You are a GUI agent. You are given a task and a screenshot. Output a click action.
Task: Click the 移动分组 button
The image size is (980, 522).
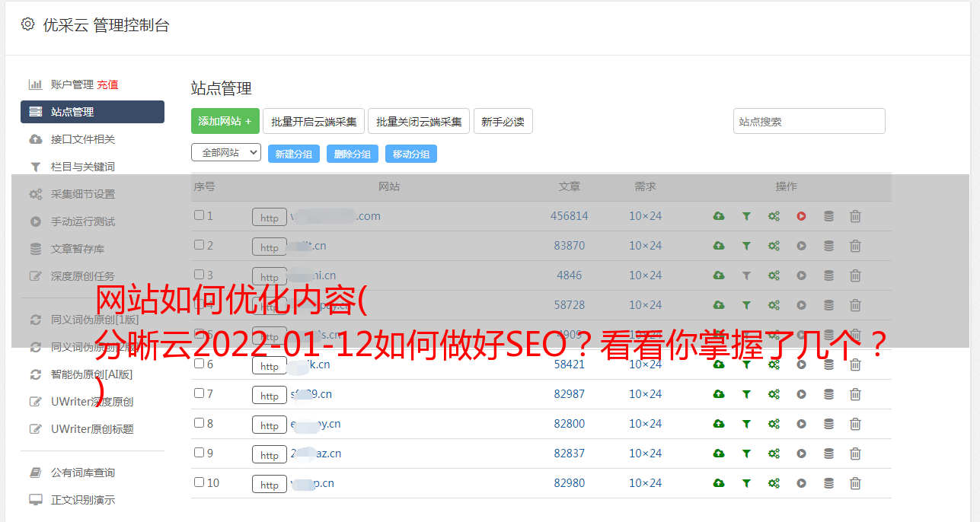[411, 154]
